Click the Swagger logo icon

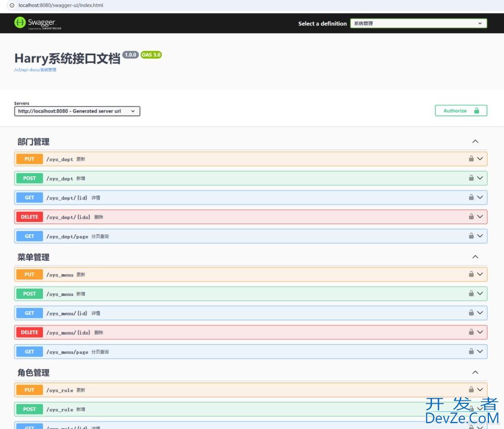[20, 23]
